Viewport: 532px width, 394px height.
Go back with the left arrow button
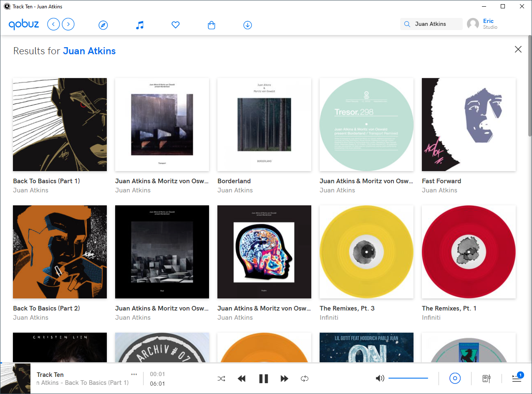[x=53, y=25]
